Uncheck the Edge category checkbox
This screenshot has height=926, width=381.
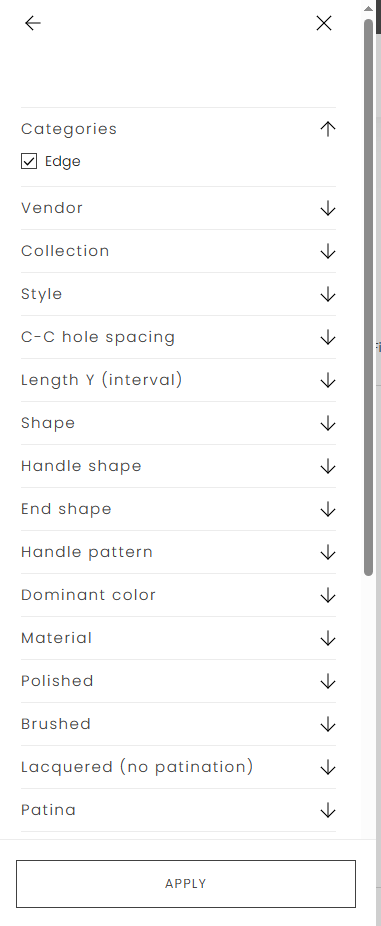tap(29, 161)
